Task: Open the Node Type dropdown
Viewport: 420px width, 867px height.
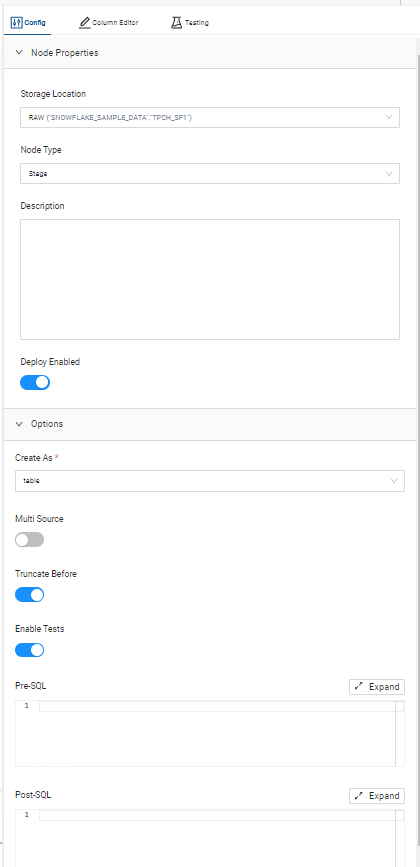Action: pyautogui.click(x=210, y=173)
